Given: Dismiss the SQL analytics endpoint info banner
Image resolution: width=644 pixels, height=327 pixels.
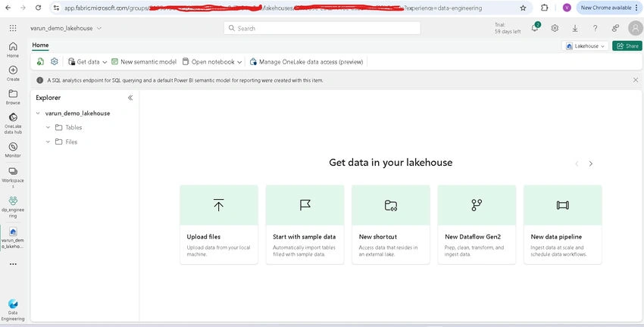Looking at the screenshot, I should [x=636, y=80].
